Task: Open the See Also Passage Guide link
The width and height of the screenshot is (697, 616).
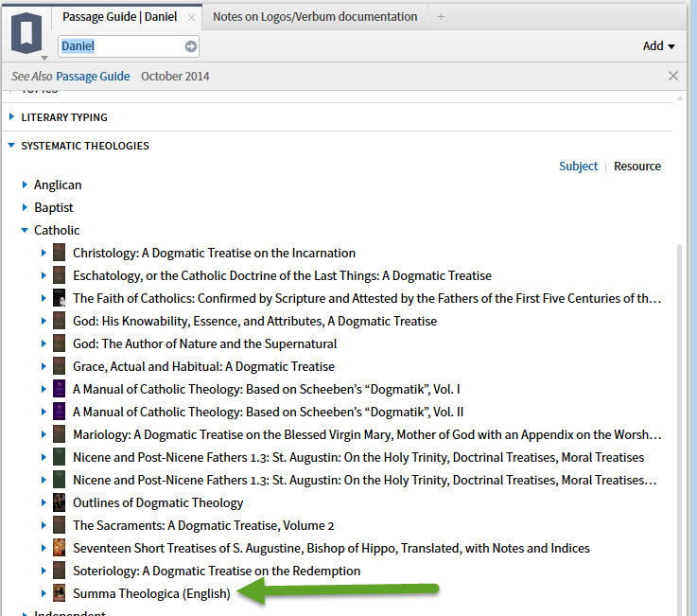Action: tap(93, 76)
